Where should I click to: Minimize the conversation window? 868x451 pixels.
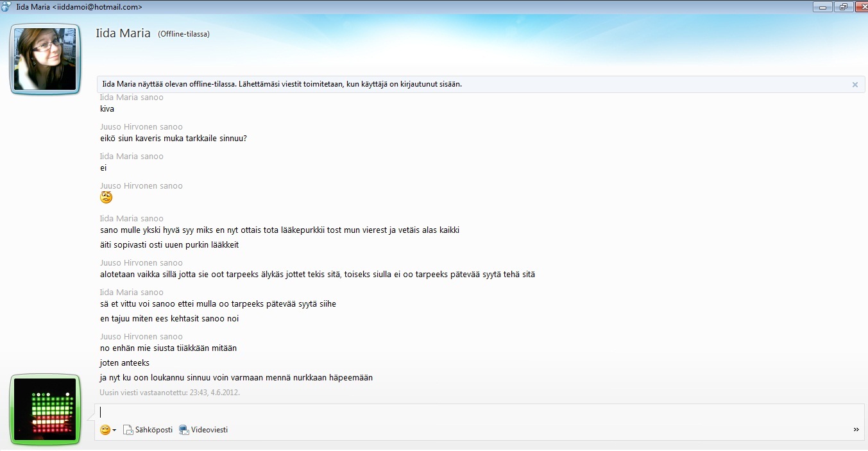(x=822, y=6)
